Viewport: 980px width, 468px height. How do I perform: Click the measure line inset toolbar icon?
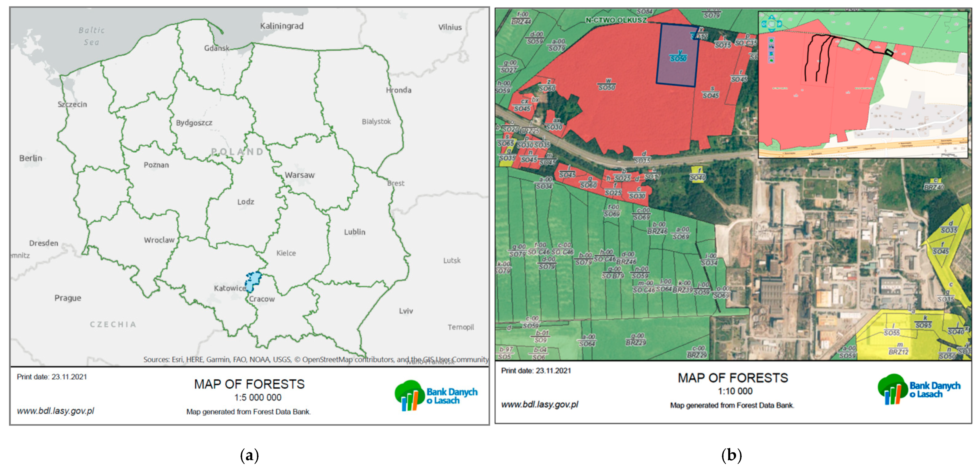[771, 47]
